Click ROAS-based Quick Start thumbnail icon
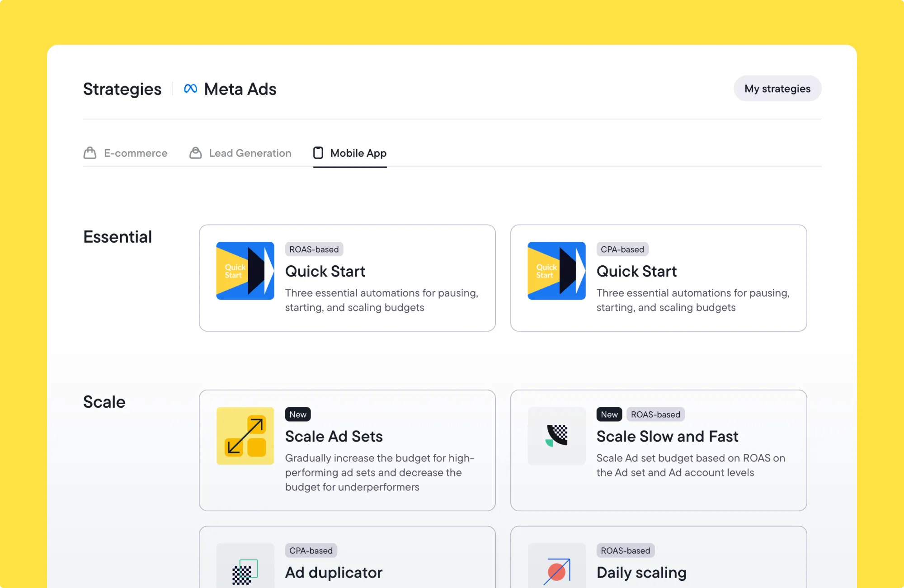The height and width of the screenshot is (588, 904). (x=245, y=271)
